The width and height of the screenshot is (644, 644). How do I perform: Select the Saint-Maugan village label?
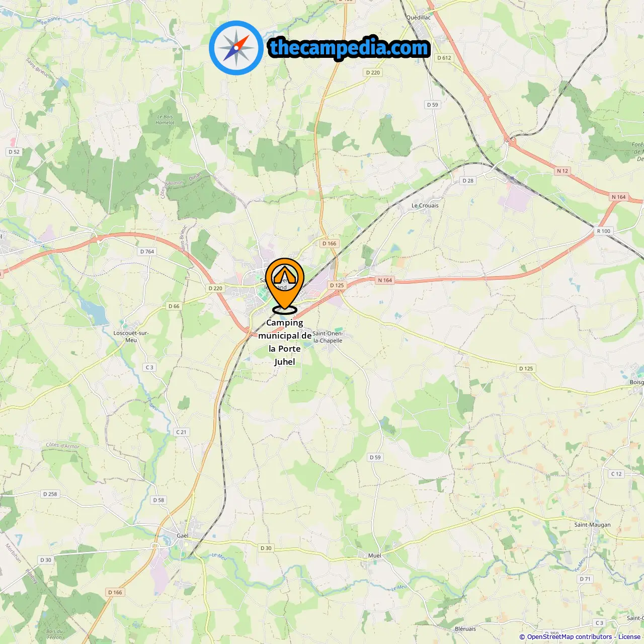coord(592,525)
